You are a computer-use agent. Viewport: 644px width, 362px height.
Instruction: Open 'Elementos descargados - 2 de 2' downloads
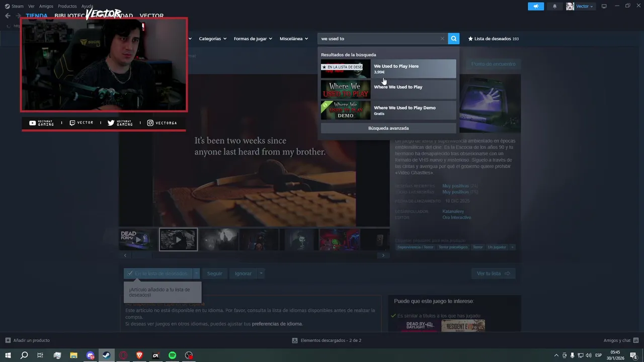click(x=327, y=340)
